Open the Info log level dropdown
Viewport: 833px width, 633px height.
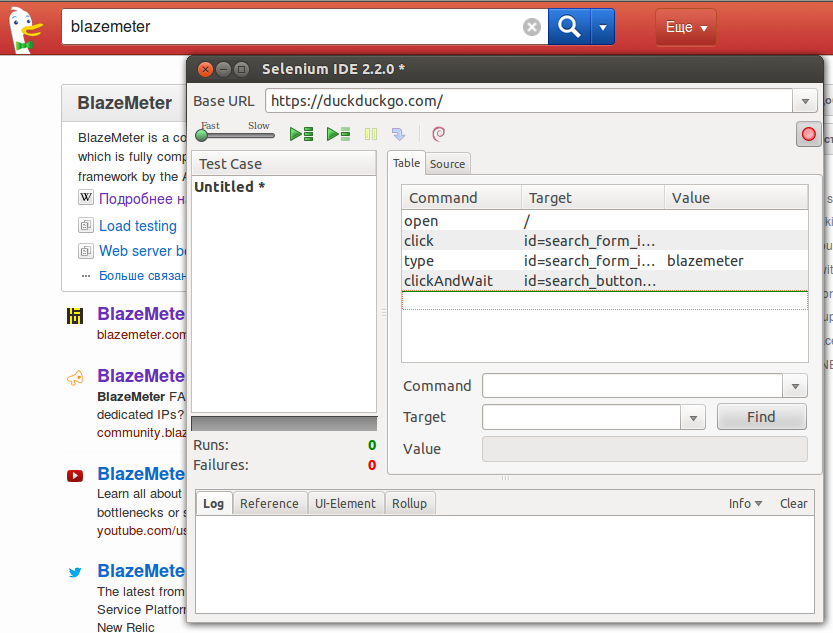[745, 503]
